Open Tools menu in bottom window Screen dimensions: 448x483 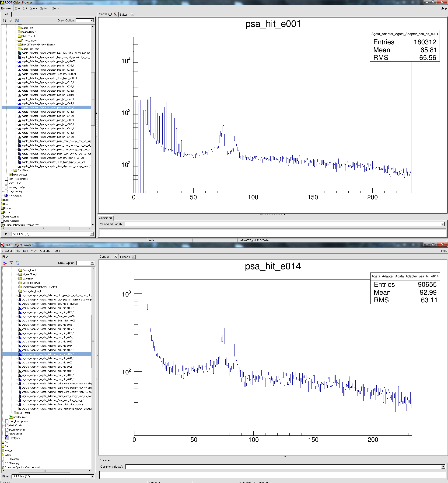click(56, 251)
